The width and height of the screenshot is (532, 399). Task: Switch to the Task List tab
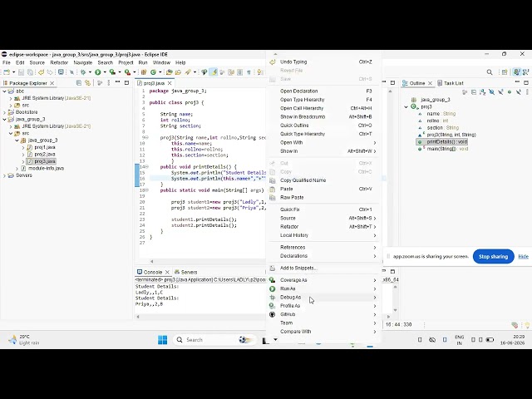[x=451, y=83]
